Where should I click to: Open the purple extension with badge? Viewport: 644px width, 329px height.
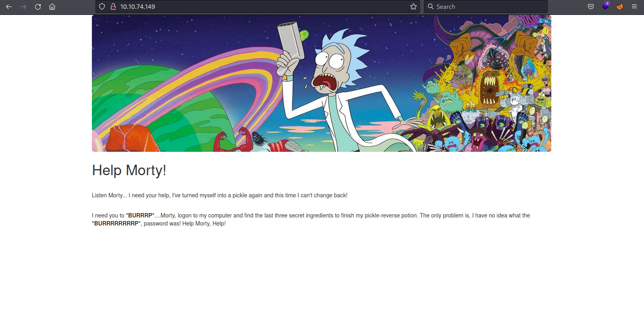click(x=605, y=6)
